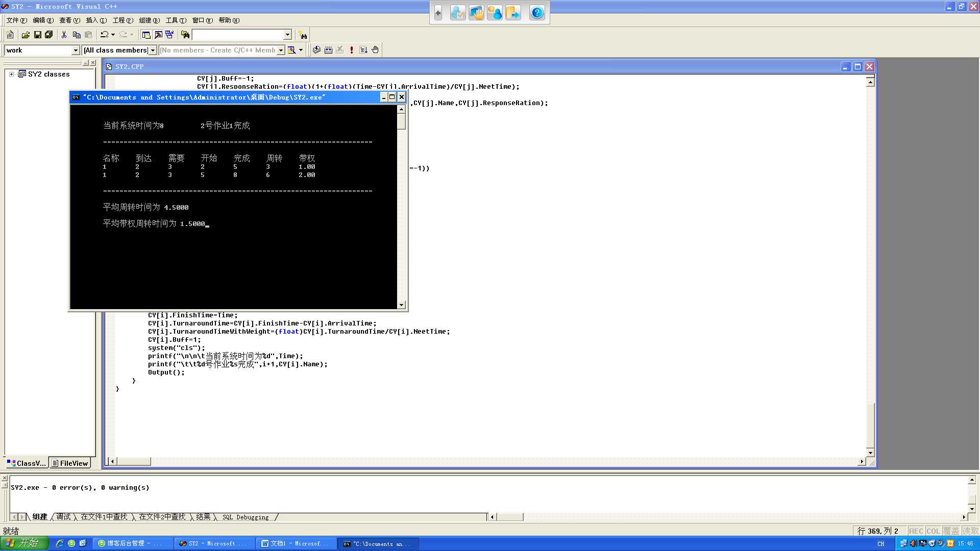Toggle the Workspace window icon

tap(146, 35)
